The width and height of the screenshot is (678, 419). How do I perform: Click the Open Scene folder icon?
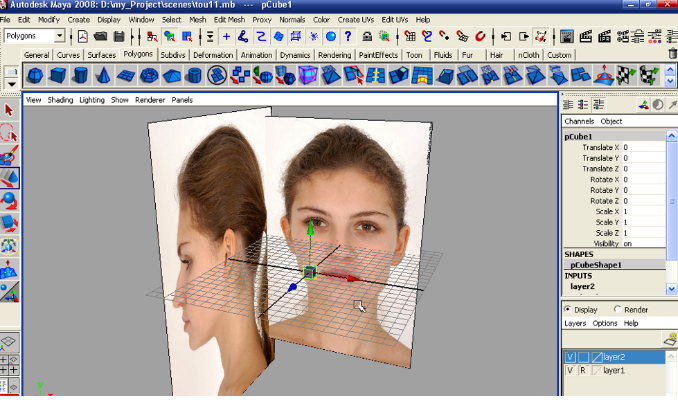tap(100, 36)
